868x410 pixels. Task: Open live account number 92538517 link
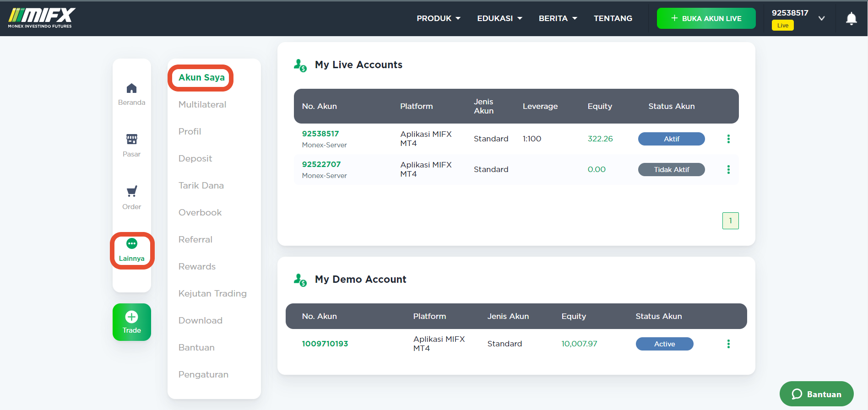[320, 134]
